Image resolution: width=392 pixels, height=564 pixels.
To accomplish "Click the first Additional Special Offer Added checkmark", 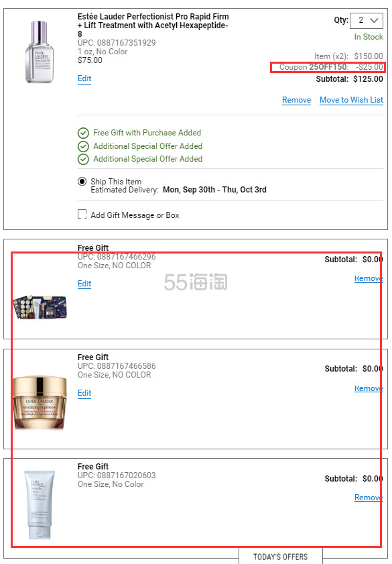I will click(x=83, y=146).
